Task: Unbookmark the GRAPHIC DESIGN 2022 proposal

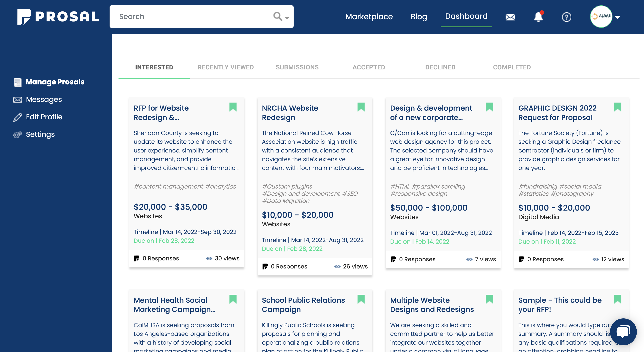Action: pos(618,107)
